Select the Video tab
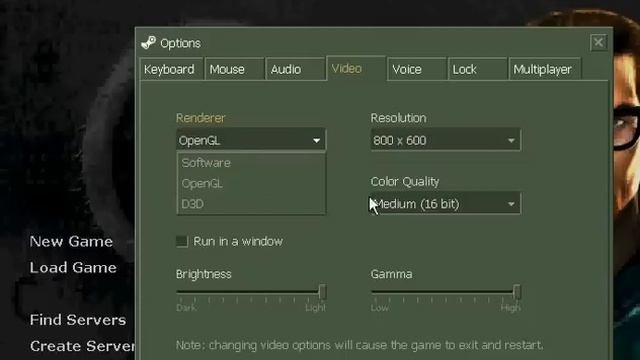 (356, 69)
